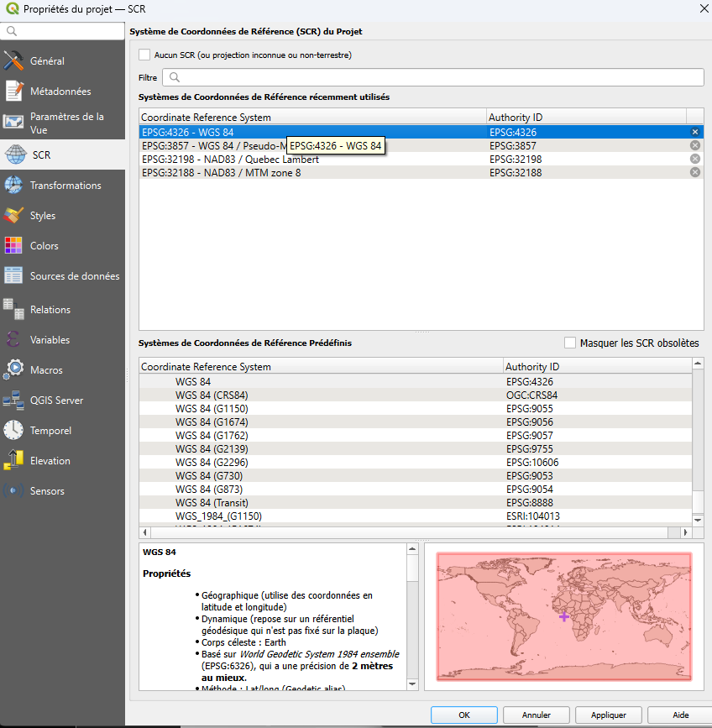Open the Temporel clock icon
The image size is (712, 728).
13,431
